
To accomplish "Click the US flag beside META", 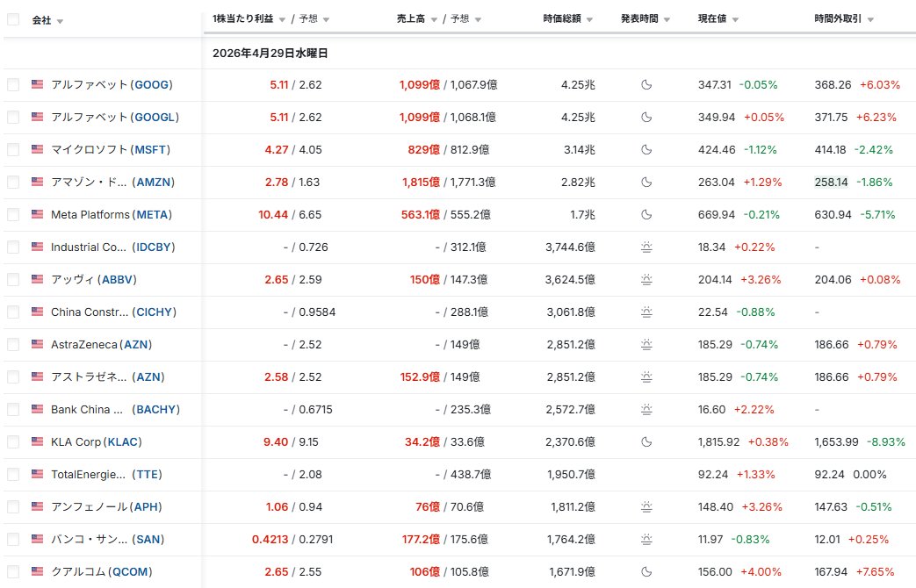I will tap(38, 214).
